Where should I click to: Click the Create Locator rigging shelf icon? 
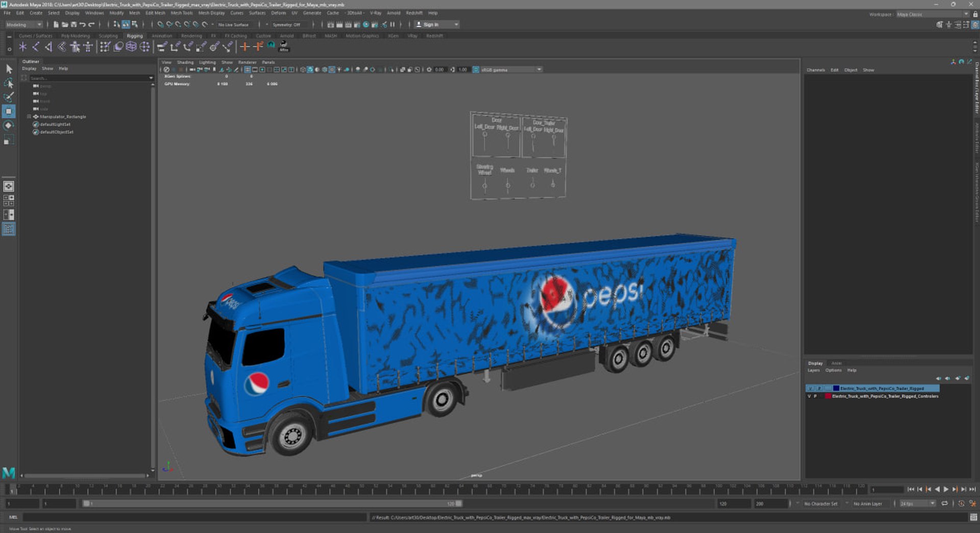point(22,47)
